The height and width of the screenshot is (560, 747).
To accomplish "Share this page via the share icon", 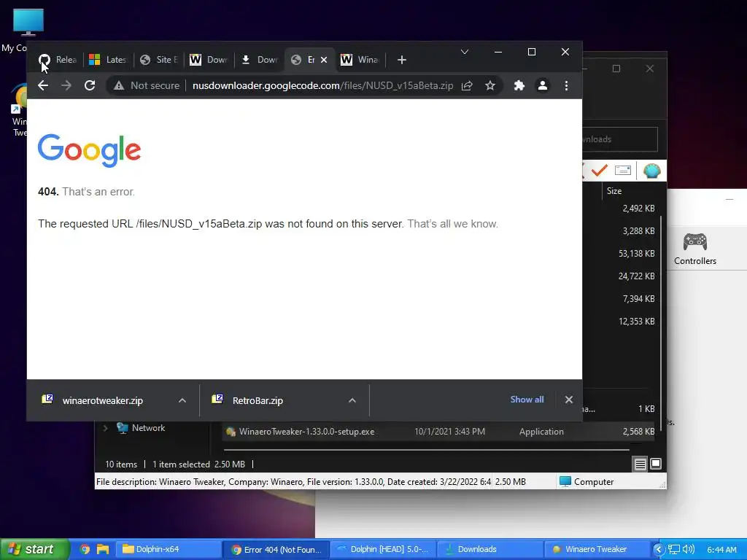I will tap(467, 85).
